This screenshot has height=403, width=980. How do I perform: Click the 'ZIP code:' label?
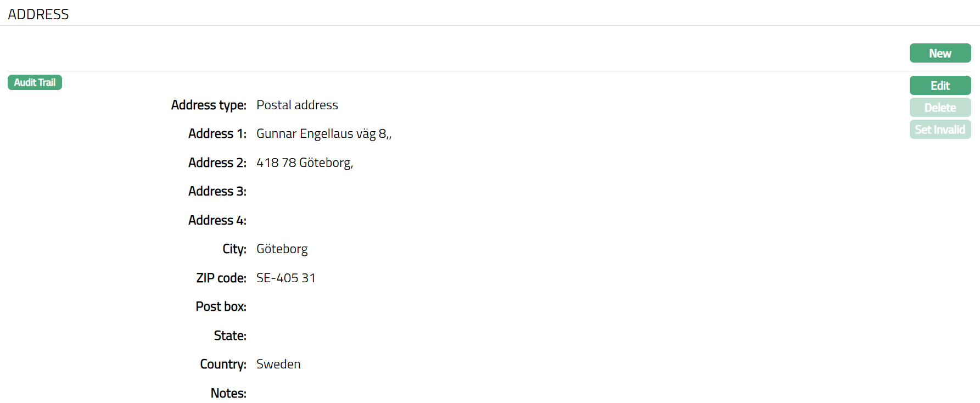pyautogui.click(x=221, y=278)
